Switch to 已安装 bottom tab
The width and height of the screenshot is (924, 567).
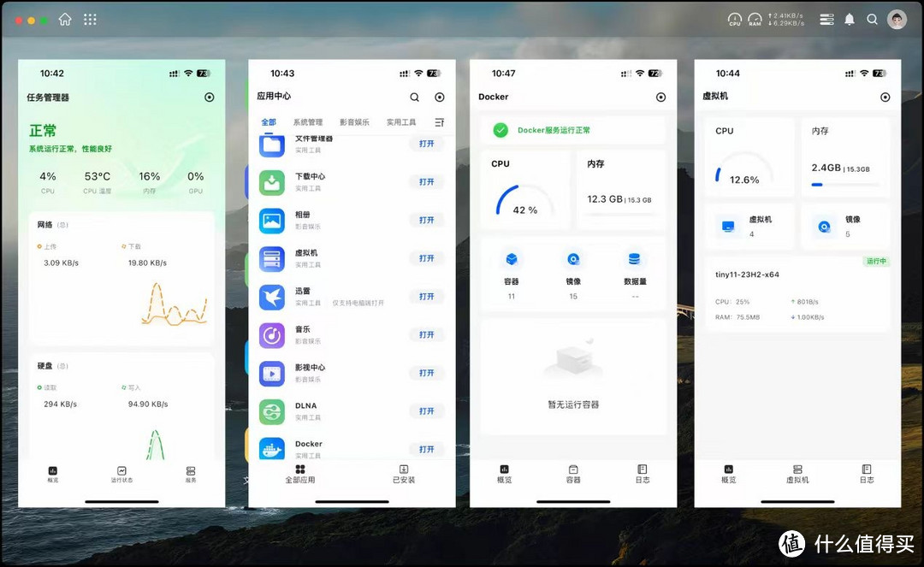click(404, 474)
